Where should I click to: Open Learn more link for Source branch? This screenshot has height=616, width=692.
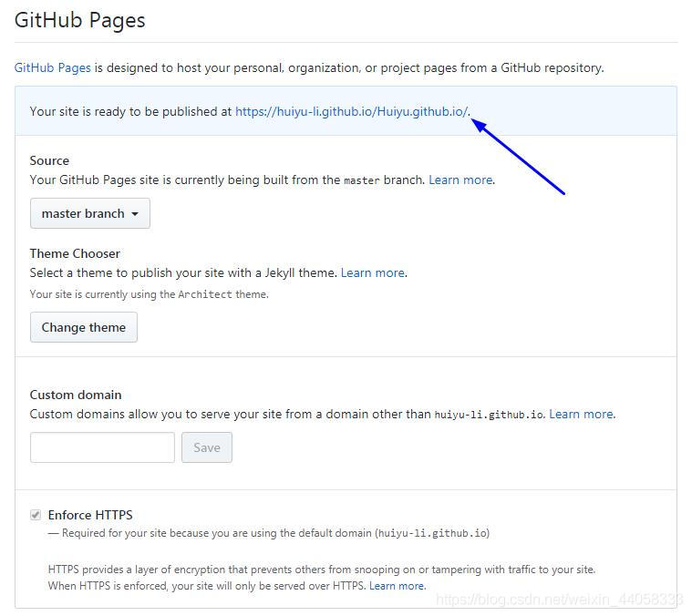(x=460, y=180)
